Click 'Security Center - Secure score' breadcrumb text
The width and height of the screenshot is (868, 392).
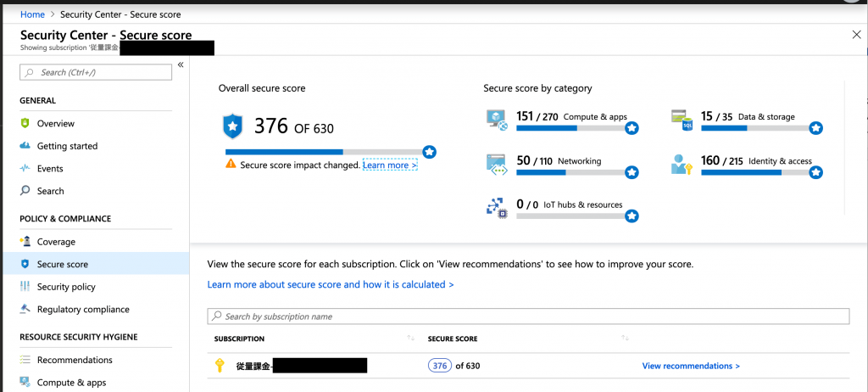(120, 14)
